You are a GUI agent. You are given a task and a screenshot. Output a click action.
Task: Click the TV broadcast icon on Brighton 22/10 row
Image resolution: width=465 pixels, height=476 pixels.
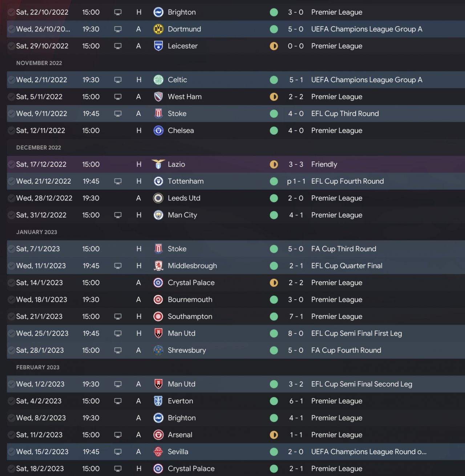118,12
